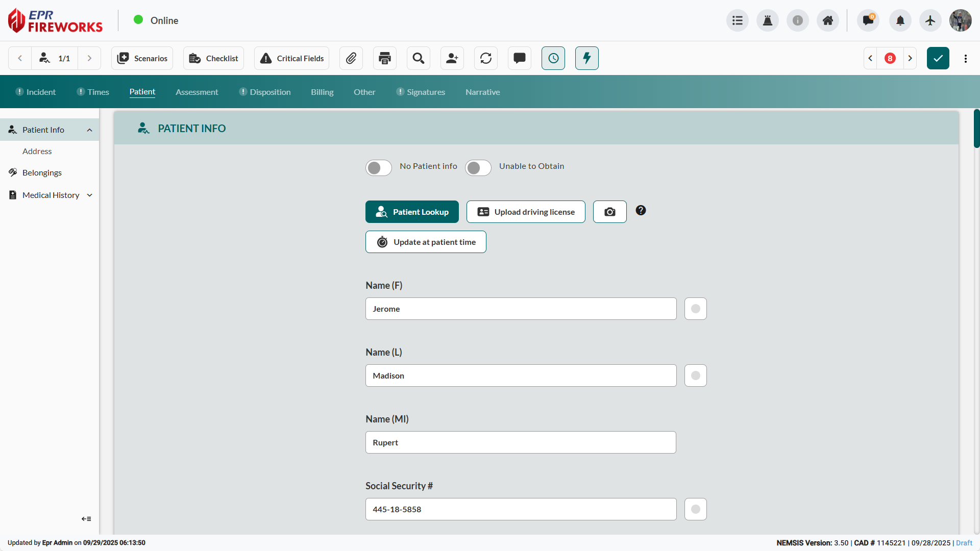The width and height of the screenshot is (980, 551).
Task: Expand the Medical History sidebar section
Action: coord(90,195)
